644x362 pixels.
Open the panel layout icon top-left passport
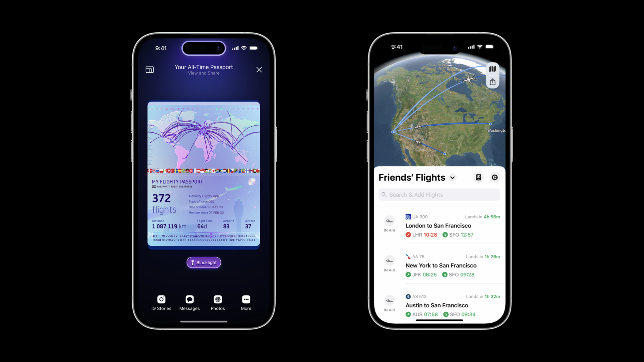tap(149, 69)
